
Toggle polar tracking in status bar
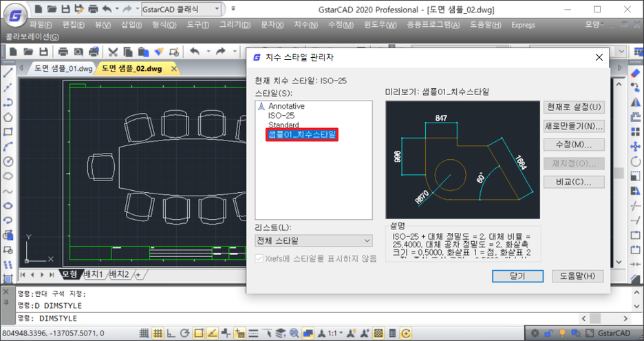(x=184, y=333)
